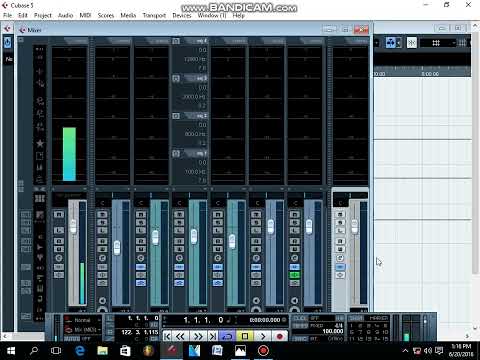480x360 pixels.
Task: Click the 4/4 time signature field
Action: pyautogui.click(x=339, y=325)
